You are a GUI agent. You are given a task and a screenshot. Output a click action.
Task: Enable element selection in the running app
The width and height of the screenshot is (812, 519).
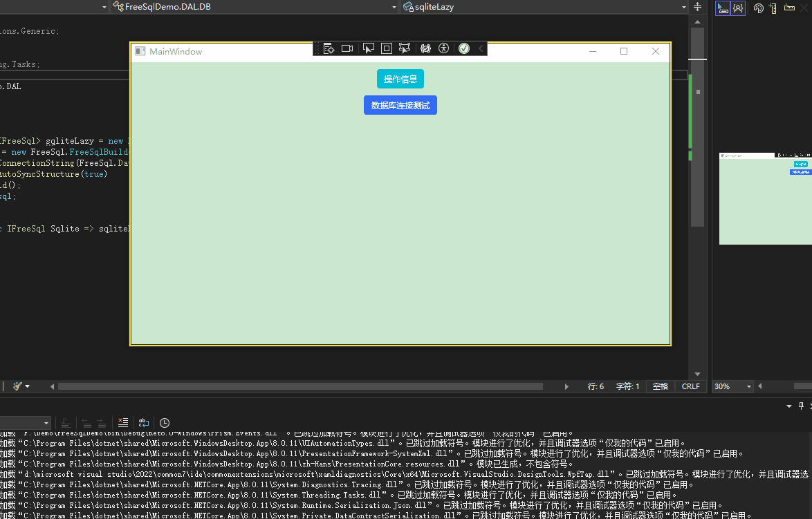click(369, 48)
